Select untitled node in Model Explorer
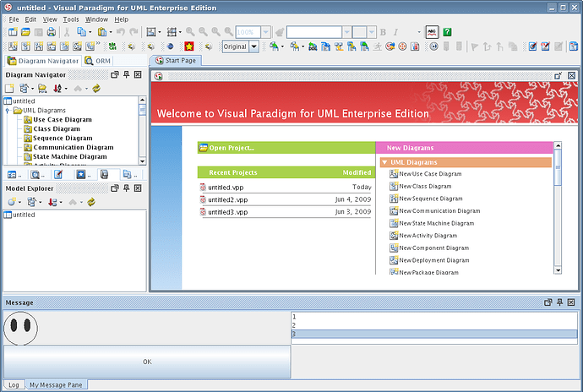The width and height of the screenshot is (583, 392). click(24, 215)
